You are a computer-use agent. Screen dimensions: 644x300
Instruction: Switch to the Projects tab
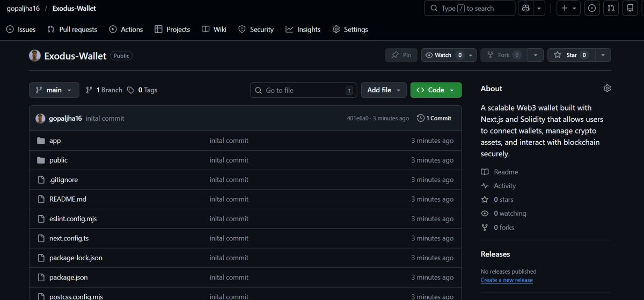point(172,30)
